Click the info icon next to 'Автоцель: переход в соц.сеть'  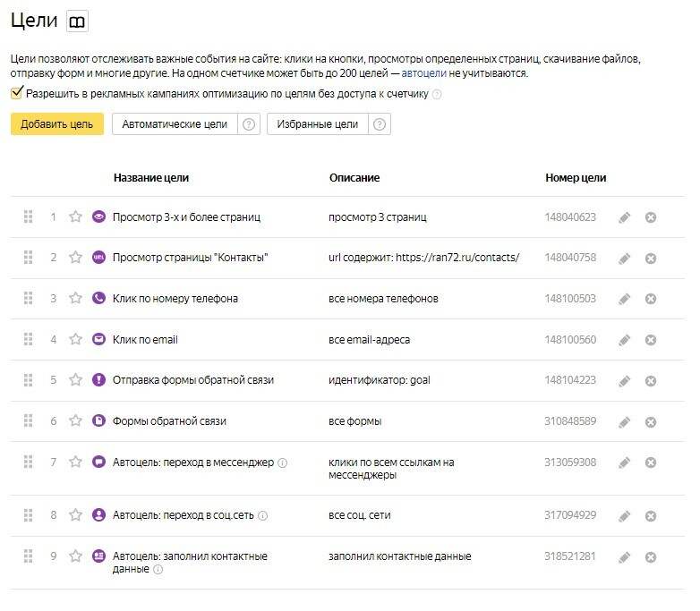tap(263, 516)
